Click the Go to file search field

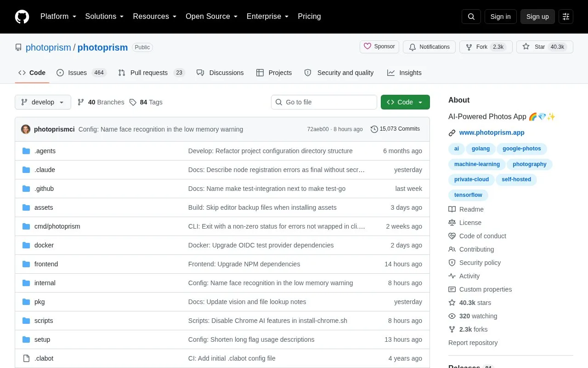coord(324,102)
